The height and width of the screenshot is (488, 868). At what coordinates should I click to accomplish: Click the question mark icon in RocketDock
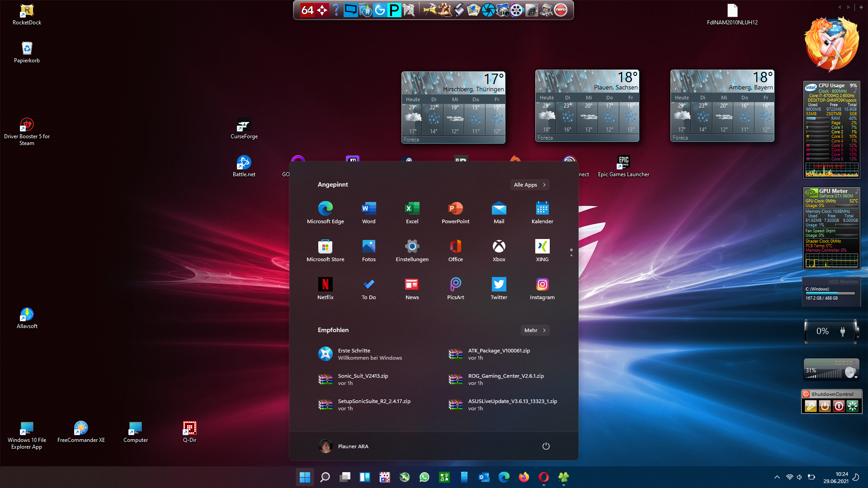pyautogui.click(x=336, y=9)
